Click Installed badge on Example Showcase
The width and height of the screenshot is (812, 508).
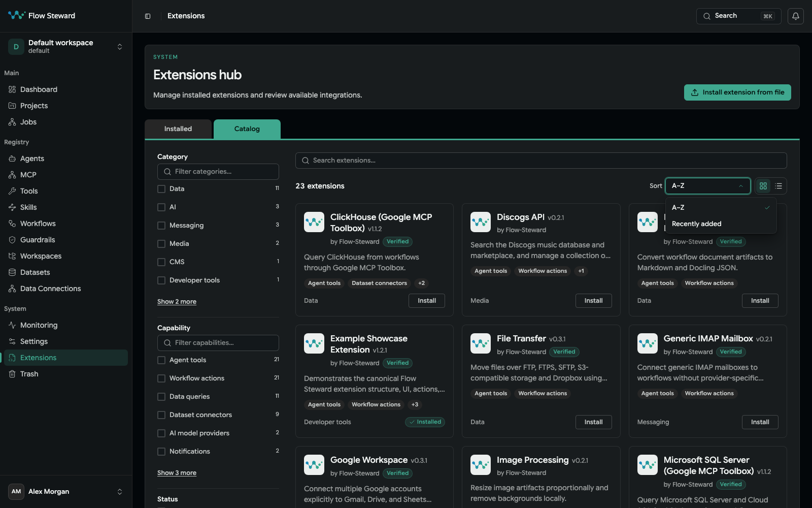[425, 422]
